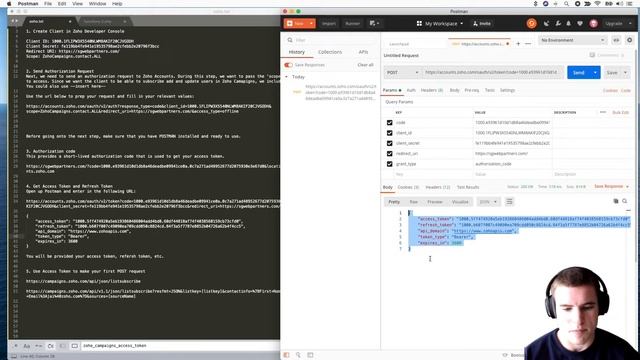
Task: Click the request URL field
Action: point(493,72)
